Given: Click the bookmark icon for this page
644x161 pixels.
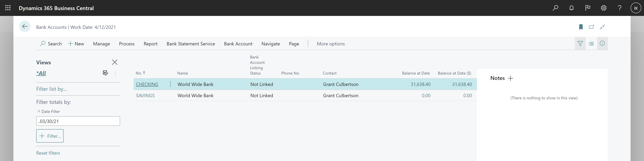Looking at the screenshot, I should click(x=581, y=27).
